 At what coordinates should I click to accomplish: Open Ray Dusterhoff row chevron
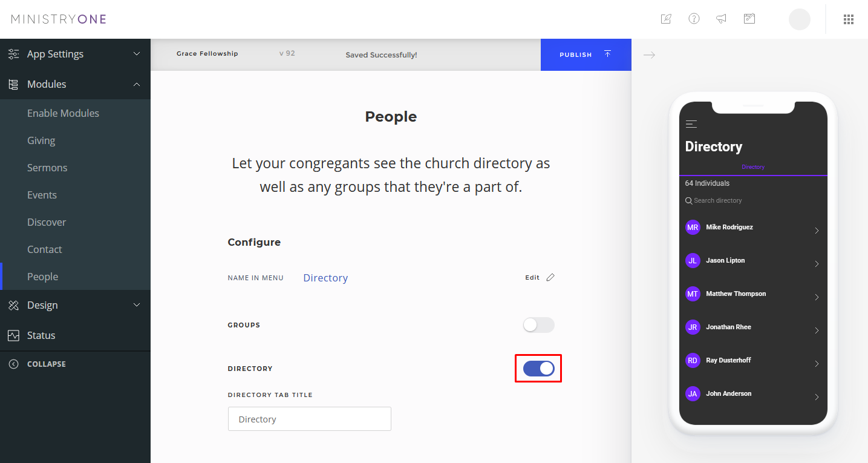[817, 364]
